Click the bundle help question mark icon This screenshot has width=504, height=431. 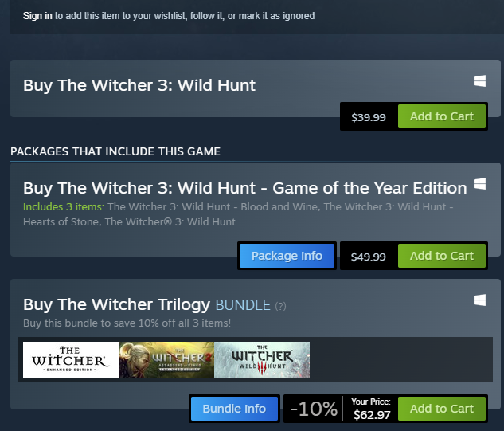(280, 306)
